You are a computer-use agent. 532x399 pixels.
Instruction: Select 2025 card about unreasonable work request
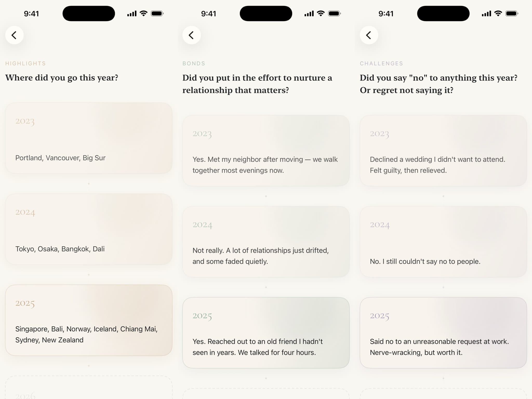(x=443, y=332)
